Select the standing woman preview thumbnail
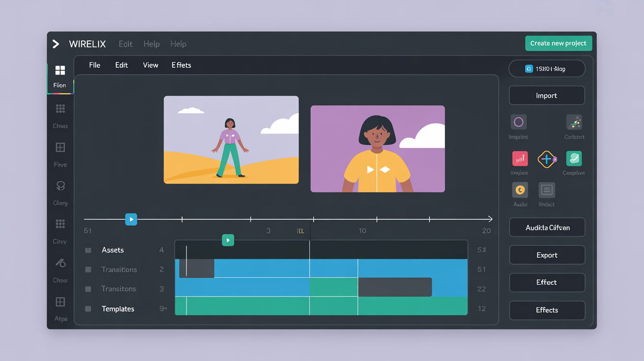Screen dimensions: 644x361 [231, 140]
